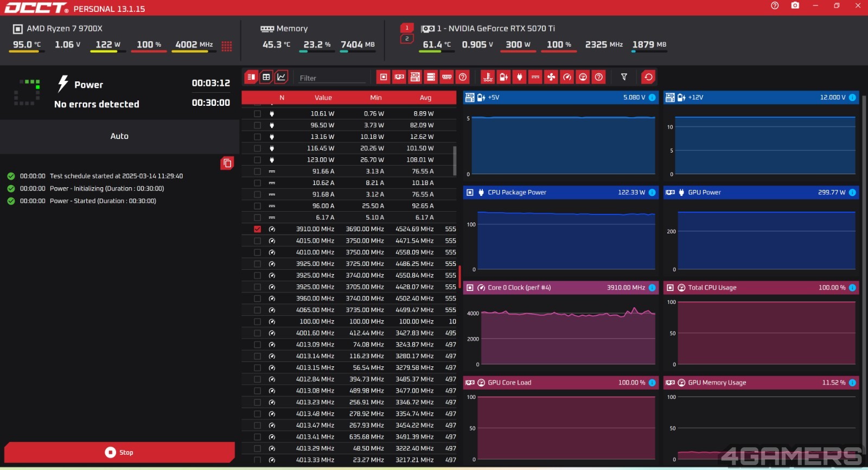Check the 91.66 A row checkbox
868x470 pixels.
click(257, 172)
